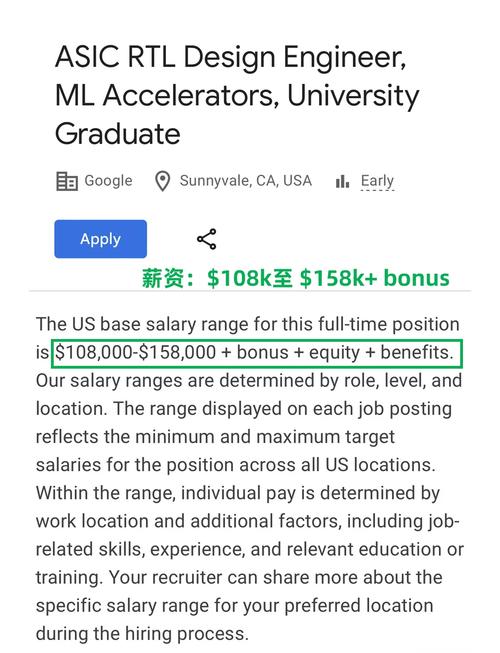Click the line starting The US base salary
The image size is (500, 653).
click(x=248, y=324)
